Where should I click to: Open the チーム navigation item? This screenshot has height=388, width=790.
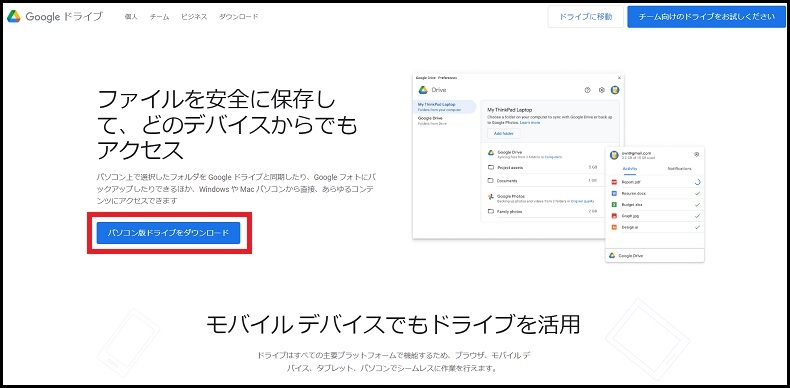coord(159,17)
